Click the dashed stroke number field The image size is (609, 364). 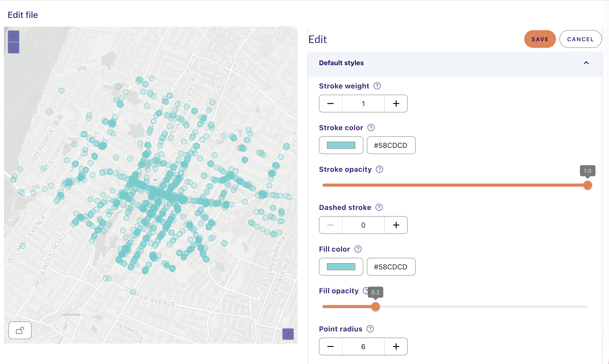point(363,225)
